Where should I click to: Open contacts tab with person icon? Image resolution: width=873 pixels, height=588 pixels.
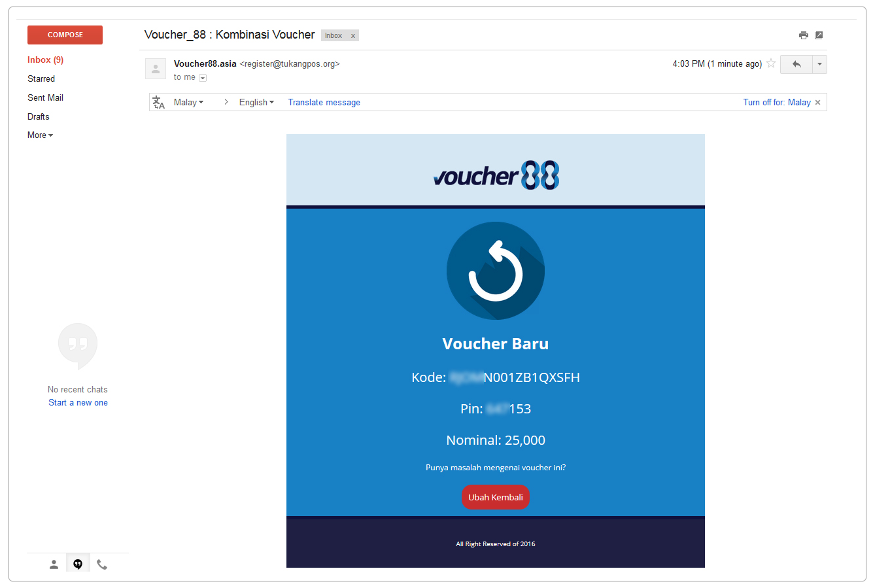point(54,564)
